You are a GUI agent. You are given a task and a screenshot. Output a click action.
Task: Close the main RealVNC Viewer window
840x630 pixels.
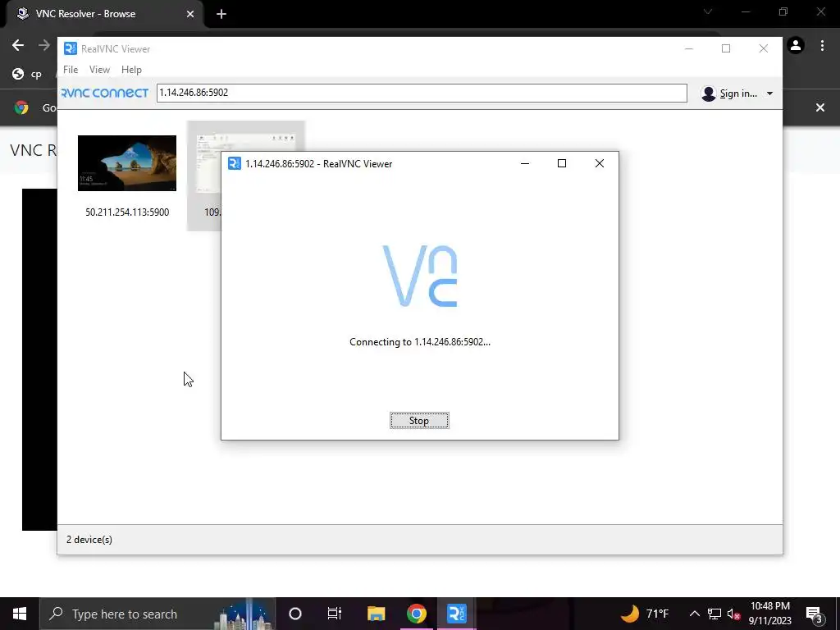pyautogui.click(x=764, y=48)
